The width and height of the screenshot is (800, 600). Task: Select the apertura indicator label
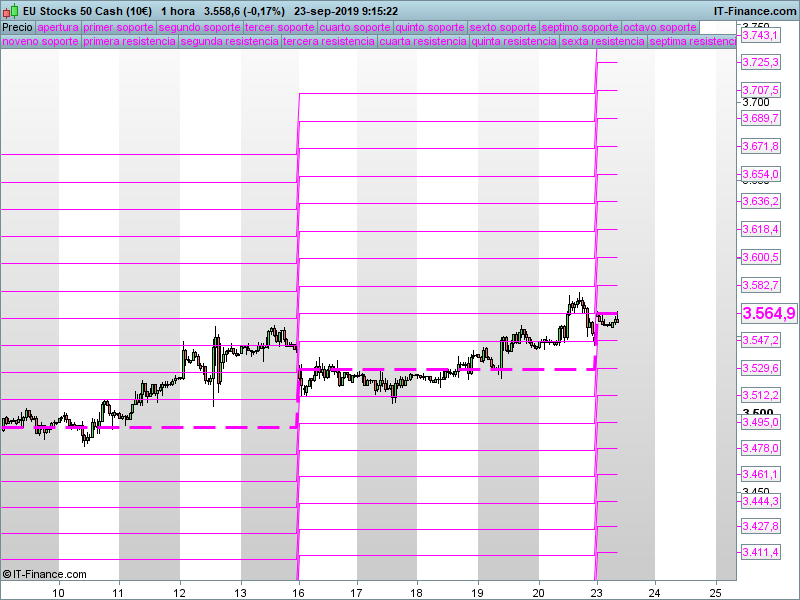tap(57, 28)
